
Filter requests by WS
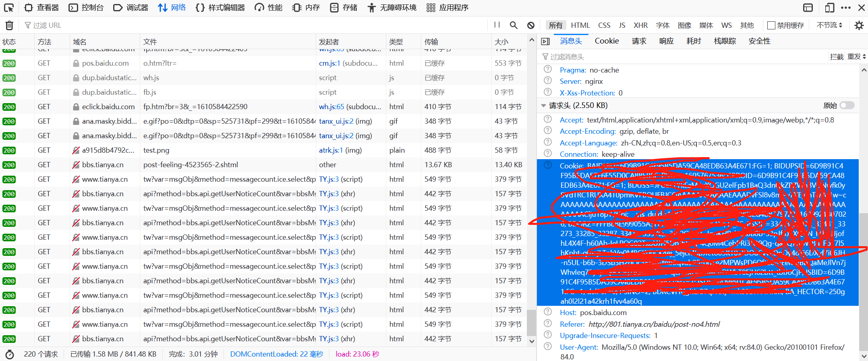click(727, 25)
